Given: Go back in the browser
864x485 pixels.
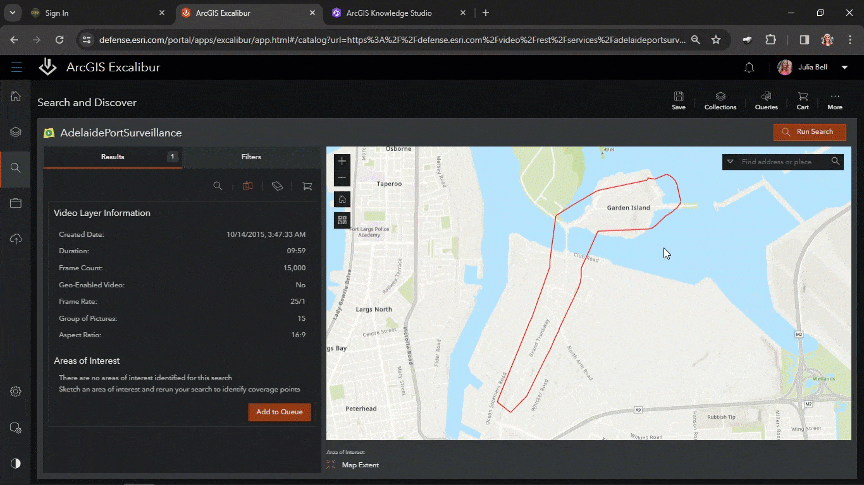Looking at the screenshot, I should [14, 40].
